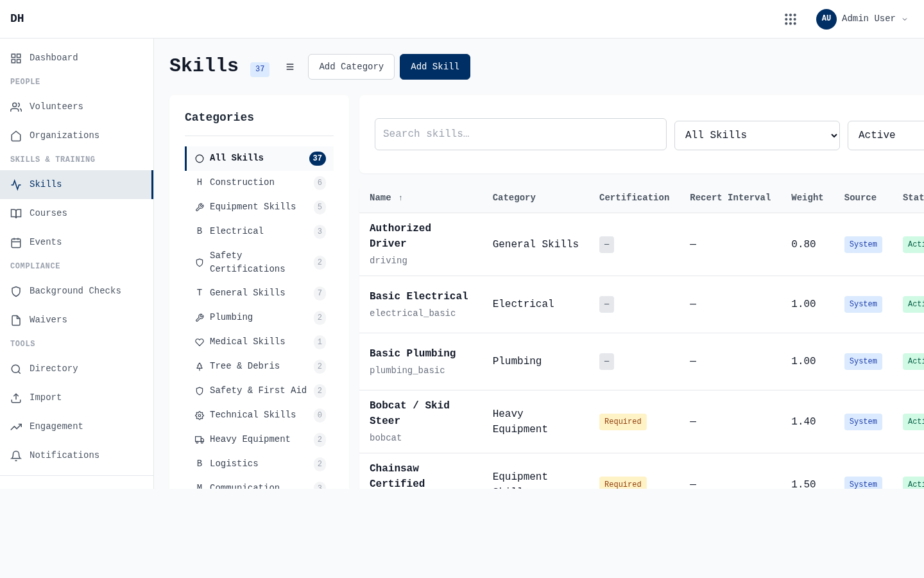This screenshot has height=578, width=924.
Task: Select the Directory magnifier icon
Action: (17, 369)
